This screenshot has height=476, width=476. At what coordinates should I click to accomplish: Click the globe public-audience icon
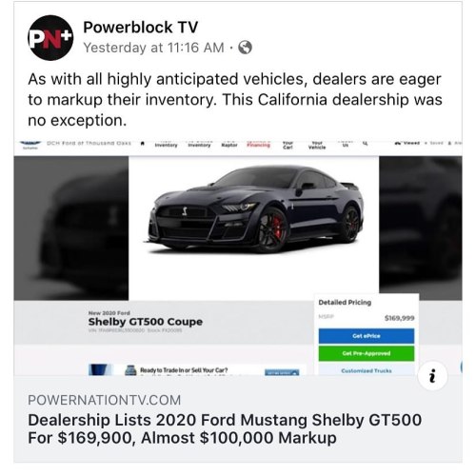point(245,48)
